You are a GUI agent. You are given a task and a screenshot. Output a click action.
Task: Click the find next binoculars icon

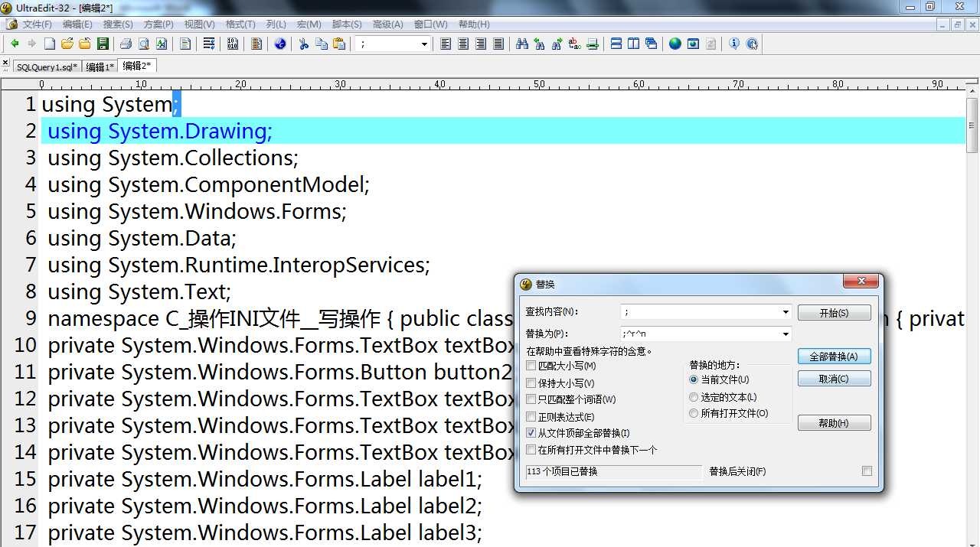[x=557, y=44]
